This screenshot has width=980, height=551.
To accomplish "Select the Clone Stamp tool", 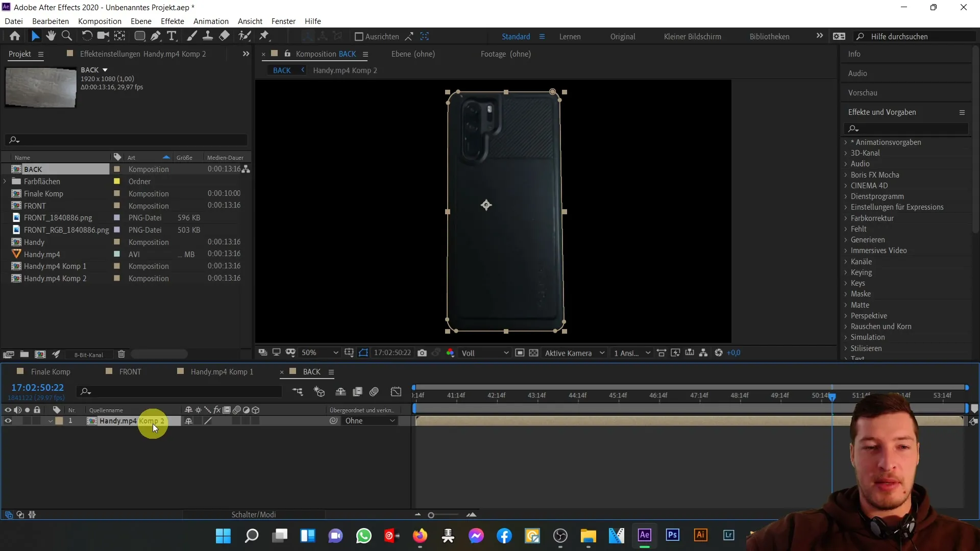I will pyautogui.click(x=208, y=36).
